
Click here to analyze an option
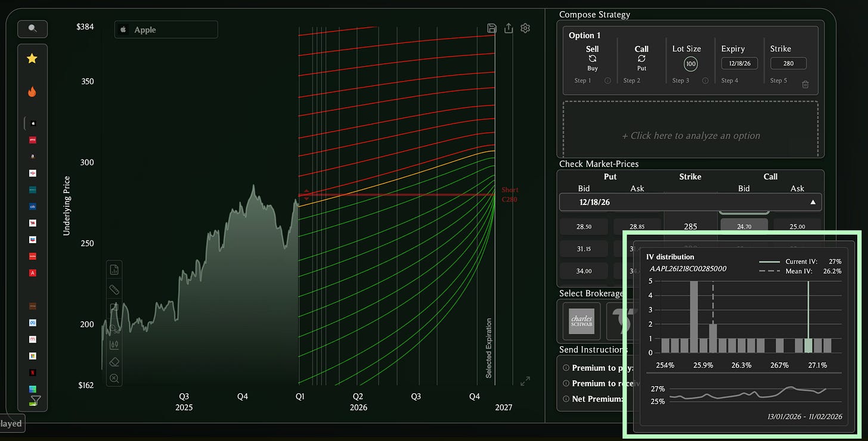[x=691, y=136]
